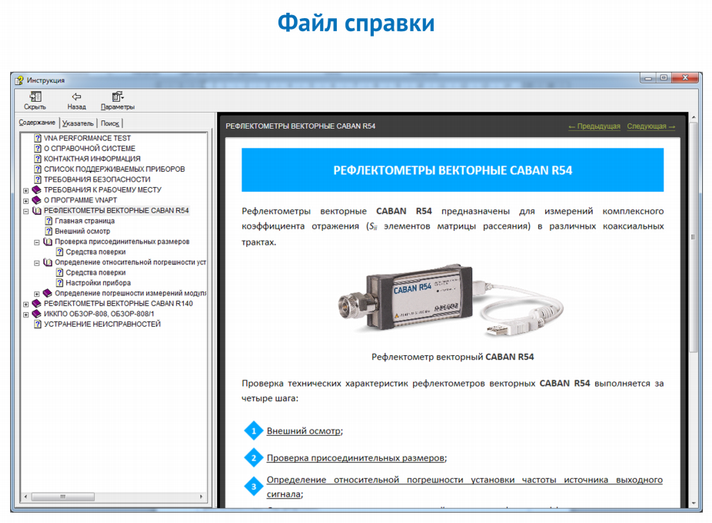The width and height of the screenshot is (712, 523).
Task: Expand the О ПРОГРАММЕ VNAPT node
Action: (x=26, y=201)
